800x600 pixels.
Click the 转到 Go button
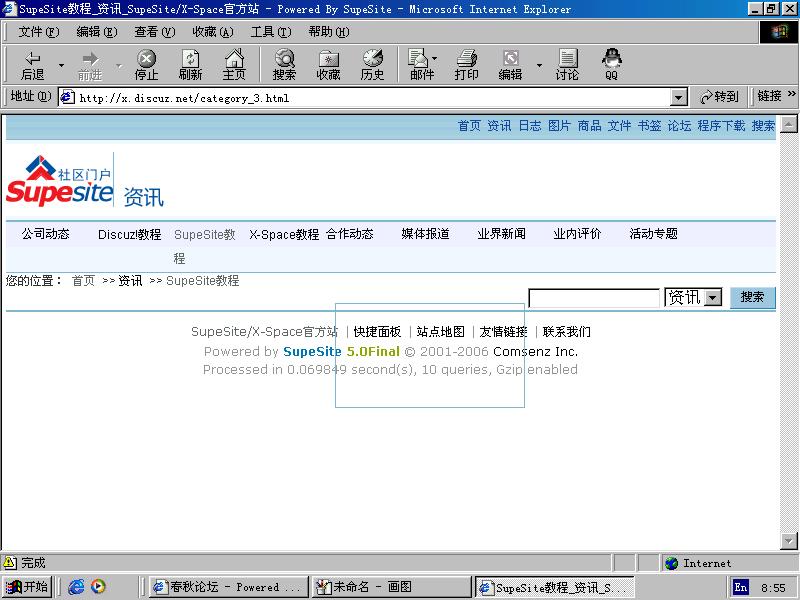coord(719,96)
